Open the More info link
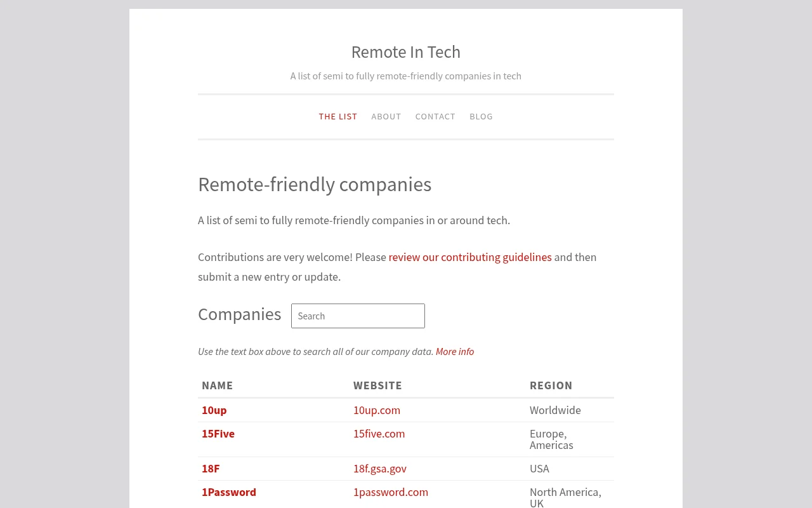Viewport: 812px width, 508px height. pyautogui.click(x=455, y=352)
